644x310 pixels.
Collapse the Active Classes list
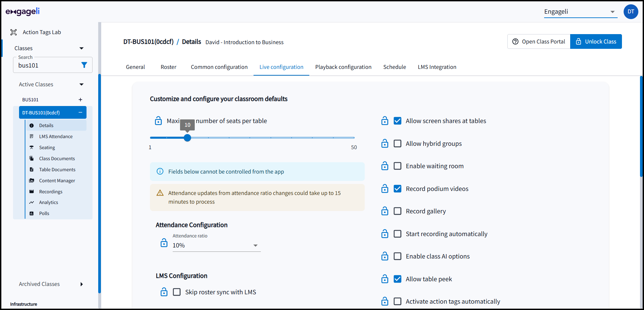(82, 84)
